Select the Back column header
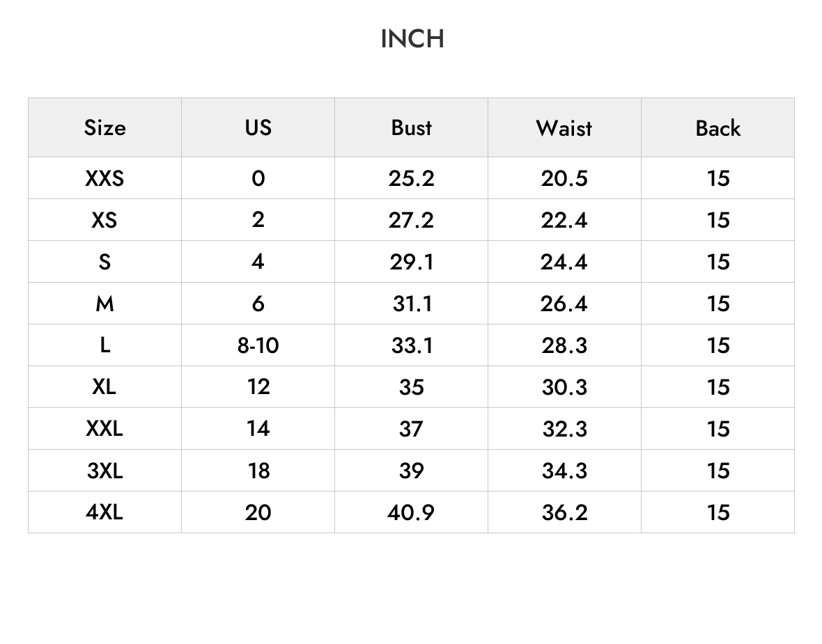Viewport: 822px width, 644px height. 718,128
